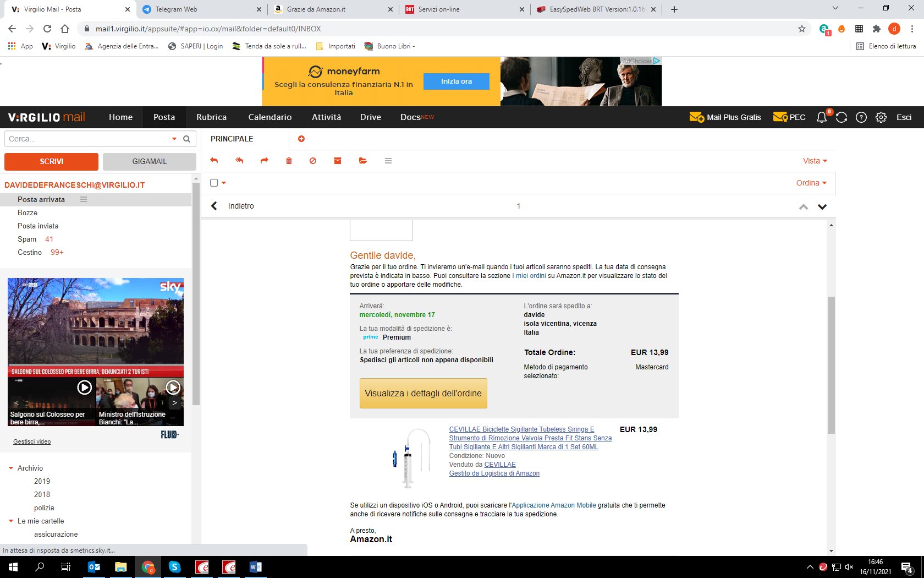
Task: Click the forward email icon
Action: pos(265,161)
